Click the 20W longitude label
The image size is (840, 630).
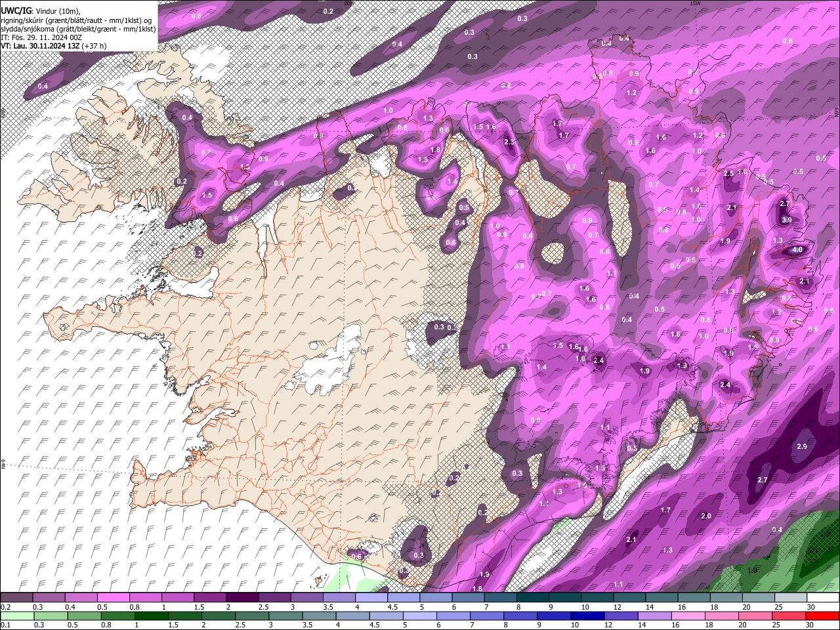coord(348,3)
